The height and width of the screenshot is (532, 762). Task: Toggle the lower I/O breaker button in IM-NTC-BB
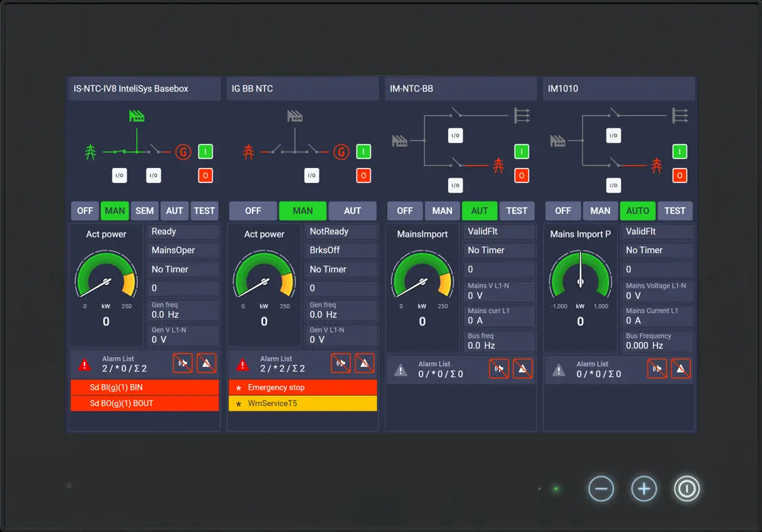click(455, 185)
